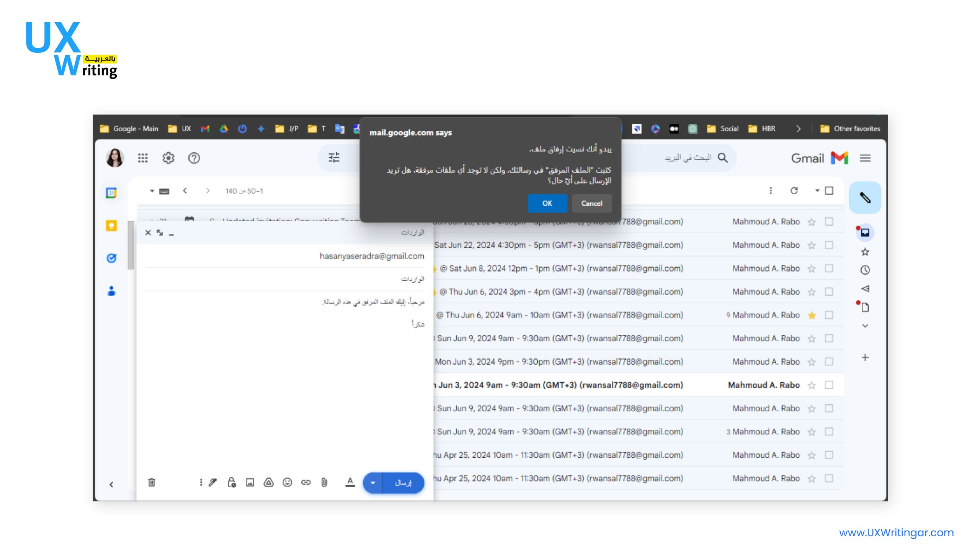Viewport: 980px width, 552px height.
Task: Toggle the yellow star on Thu Jun 6 9am email
Action: tap(812, 315)
